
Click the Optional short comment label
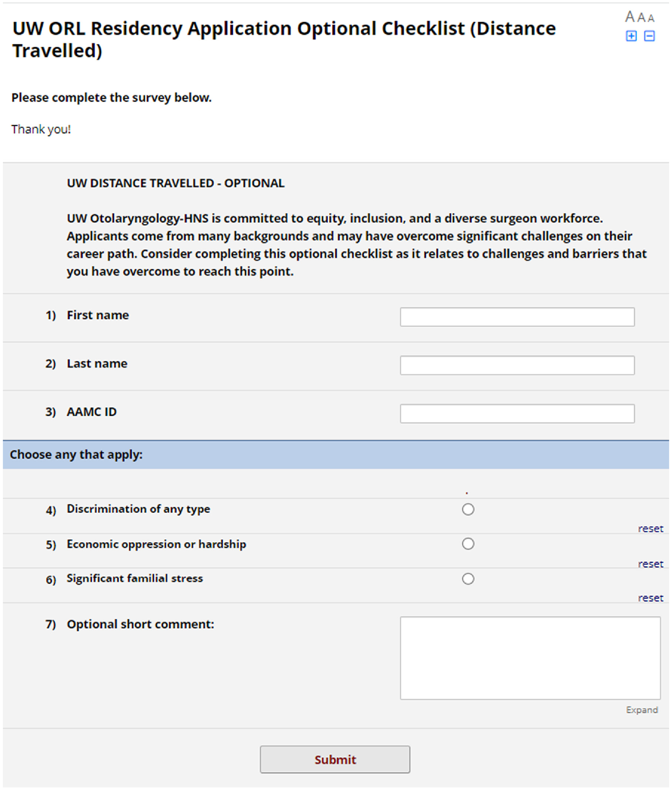[141, 624]
